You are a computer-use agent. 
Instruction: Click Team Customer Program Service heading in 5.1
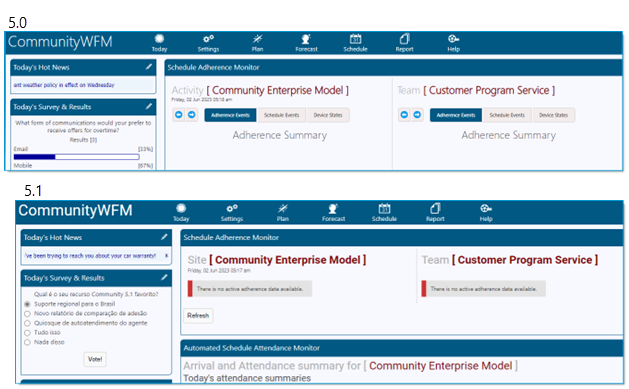[510, 260]
